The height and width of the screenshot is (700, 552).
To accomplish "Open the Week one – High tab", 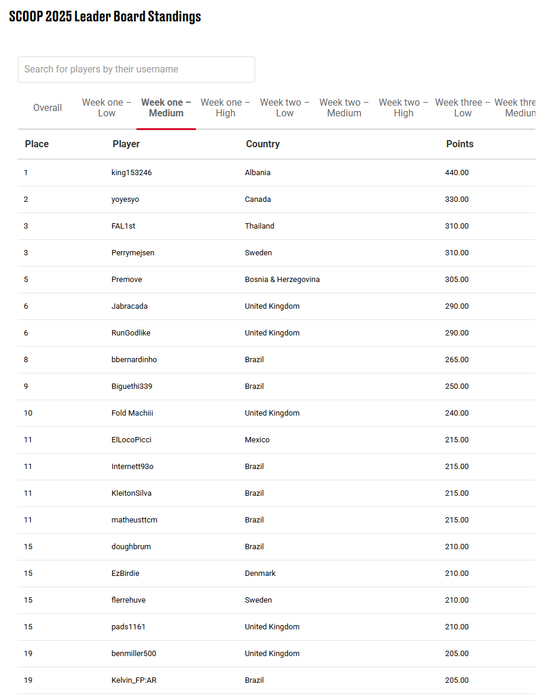I will 225,108.
